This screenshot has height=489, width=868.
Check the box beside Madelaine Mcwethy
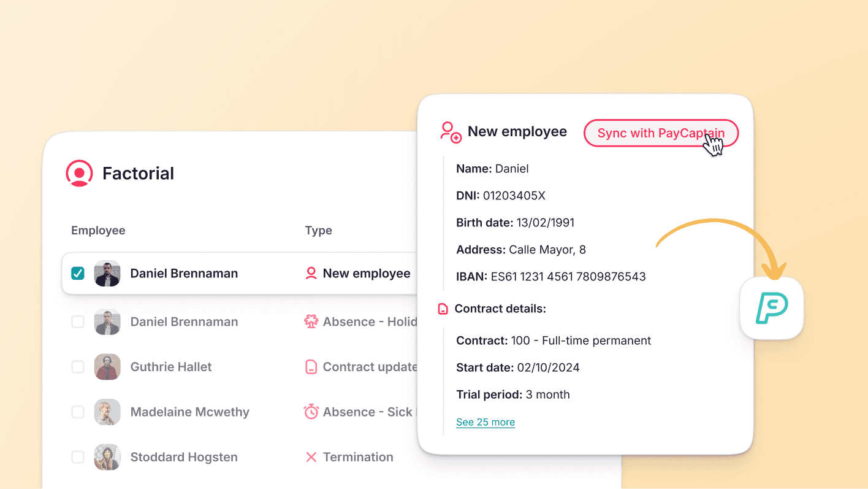(x=77, y=412)
